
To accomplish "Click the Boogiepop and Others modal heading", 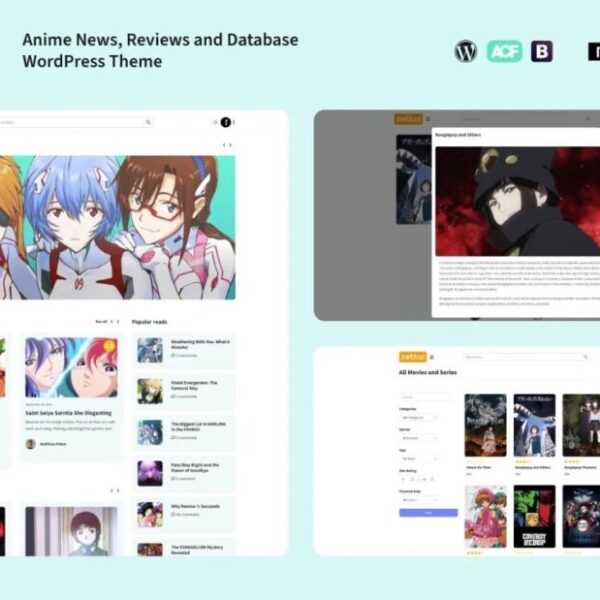I will point(458,135).
